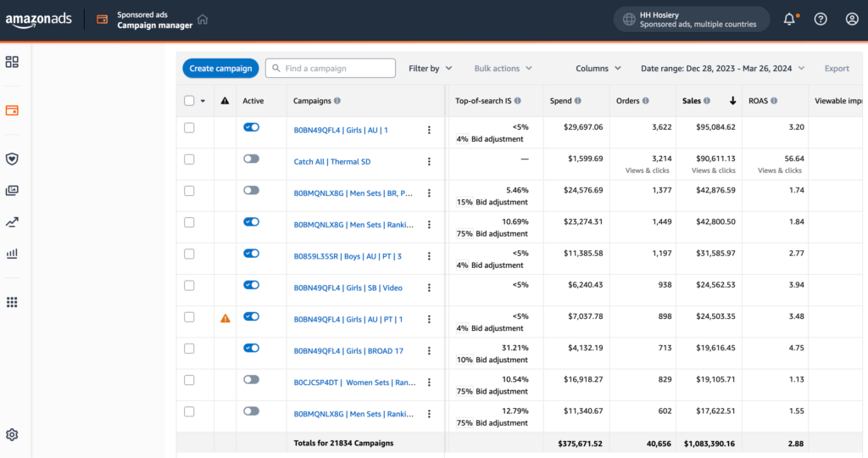868x458 pixels.
Task: Expand the Filter by dropdown
Action: click(430, 69)
